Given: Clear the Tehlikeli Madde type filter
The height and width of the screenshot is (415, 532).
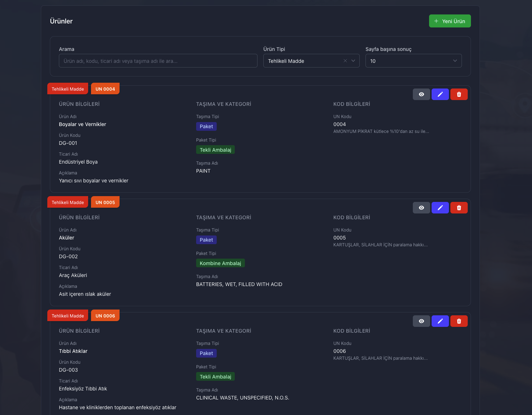Looking at the screenshot, I should pos(345,61).
